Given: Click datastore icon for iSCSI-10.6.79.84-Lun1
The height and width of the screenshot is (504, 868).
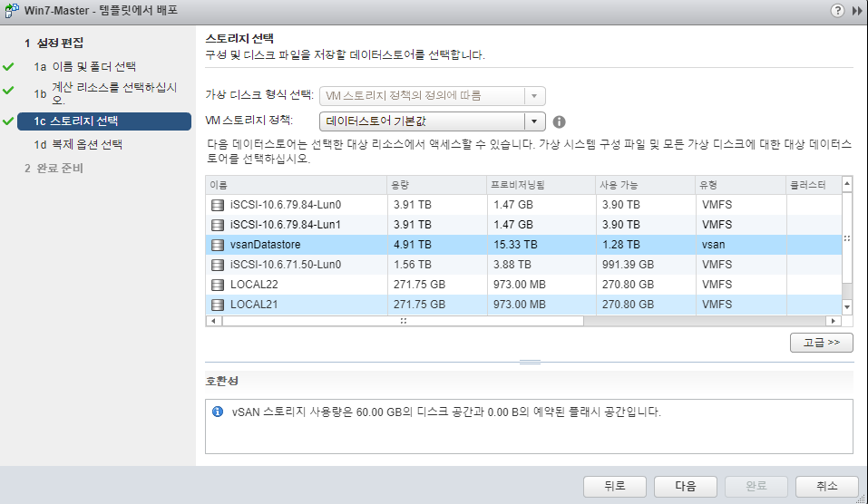Looking at the screenshot, I should 218,225.
